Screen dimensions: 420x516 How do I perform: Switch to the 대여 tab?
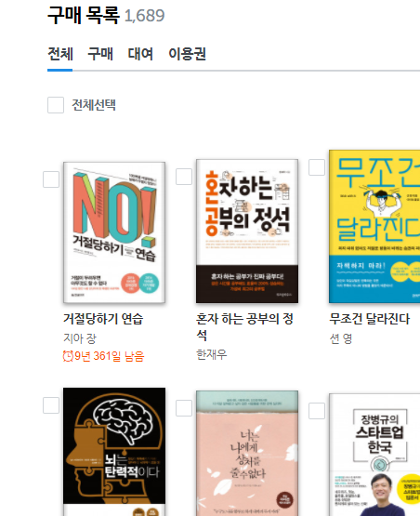coord(140,54)
